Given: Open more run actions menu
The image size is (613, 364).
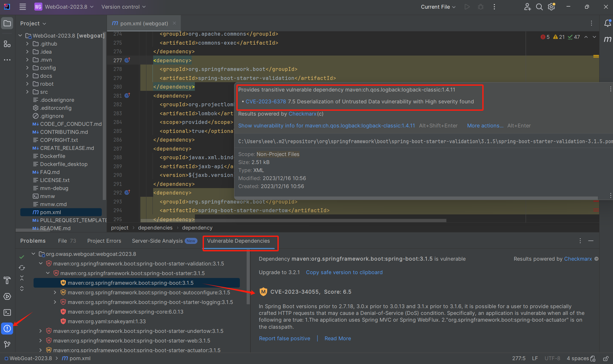Looking at the screenshot, I should [494, 7].
